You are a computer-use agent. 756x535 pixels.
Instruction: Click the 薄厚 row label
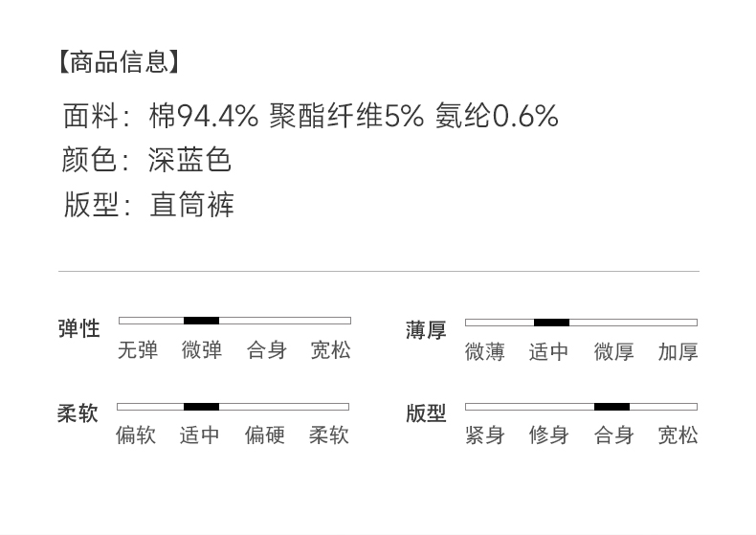pos(426,331)
